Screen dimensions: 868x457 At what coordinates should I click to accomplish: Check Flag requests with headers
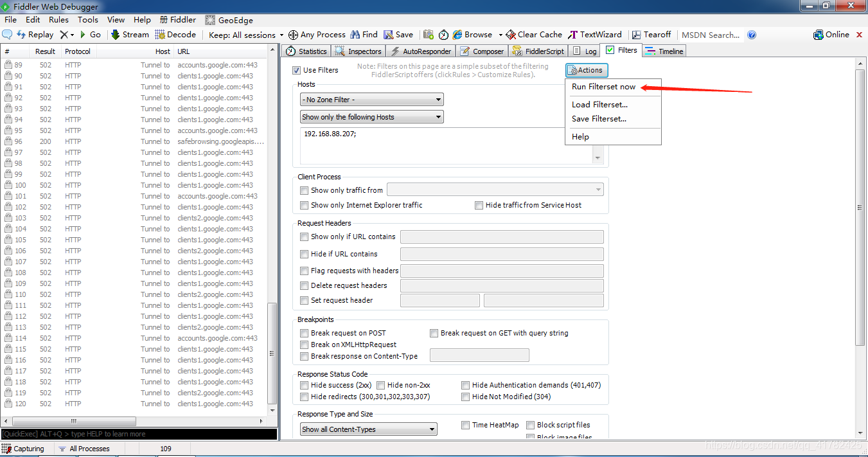(x=305, y=271)
